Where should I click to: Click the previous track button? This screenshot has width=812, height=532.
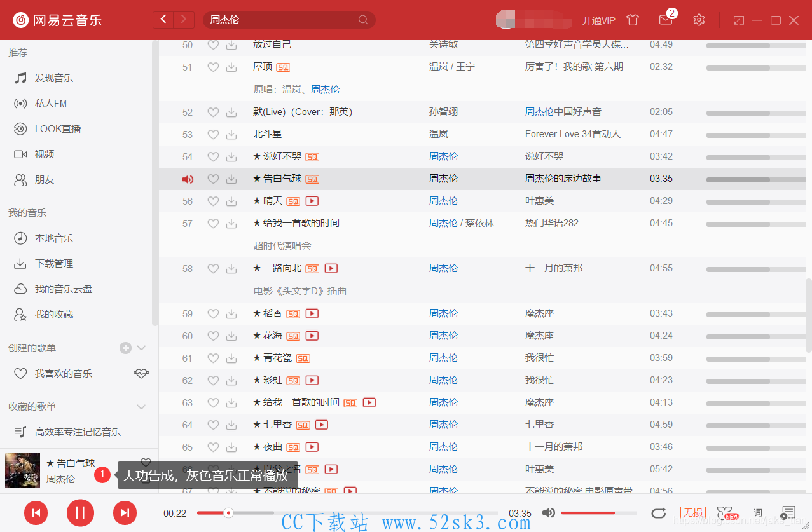36,513
